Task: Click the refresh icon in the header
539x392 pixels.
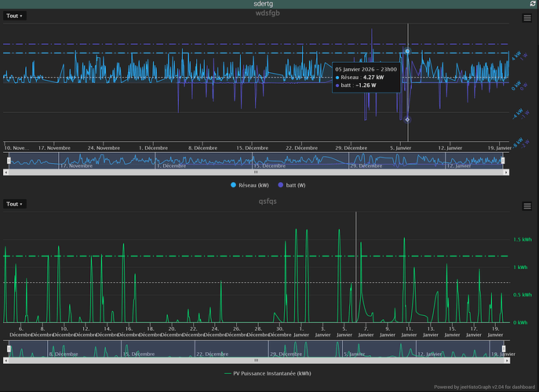Action: (533, 5)
